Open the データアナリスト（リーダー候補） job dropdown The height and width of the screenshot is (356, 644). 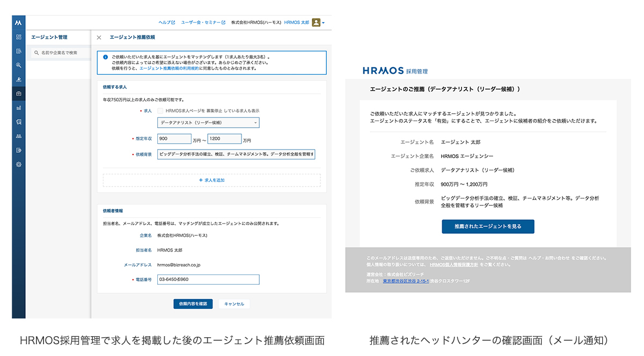point(208,123)
